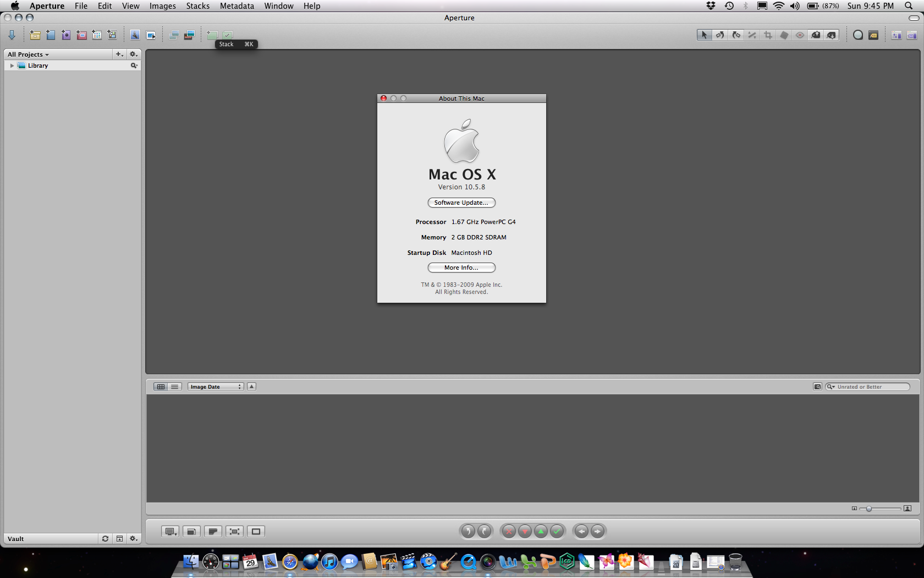Toggle ascending sort order arrow
The image size is (924, 578).
pos(251,386)
